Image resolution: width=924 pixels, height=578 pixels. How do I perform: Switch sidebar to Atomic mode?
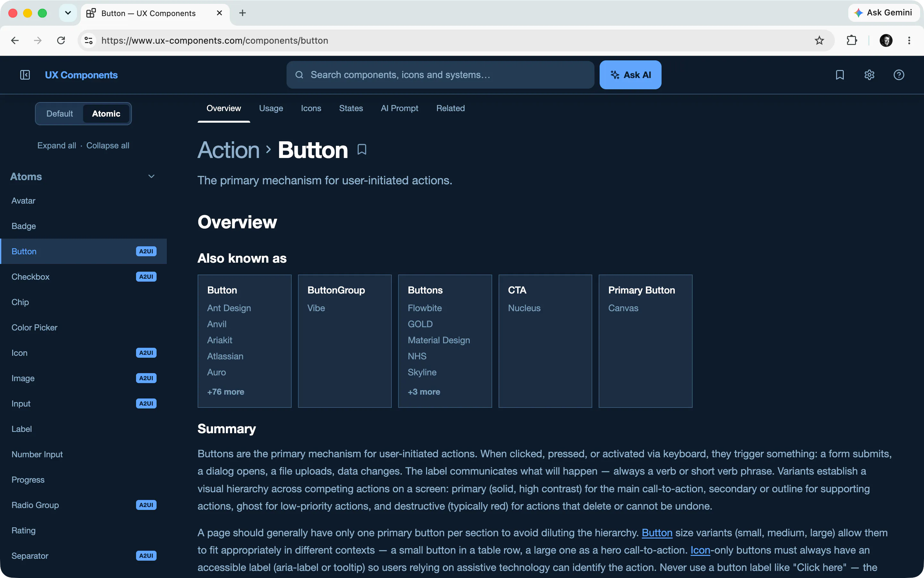(106, 114)
